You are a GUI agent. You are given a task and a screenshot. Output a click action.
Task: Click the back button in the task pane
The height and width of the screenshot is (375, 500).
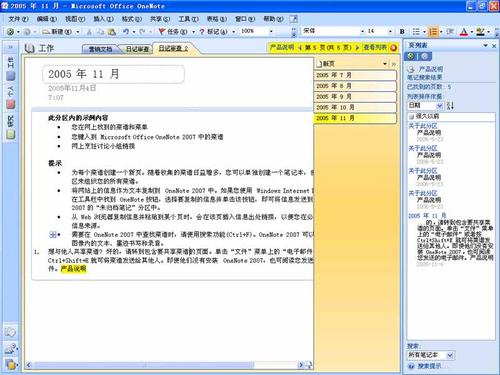pyautogui.click(x=411, y=56)
